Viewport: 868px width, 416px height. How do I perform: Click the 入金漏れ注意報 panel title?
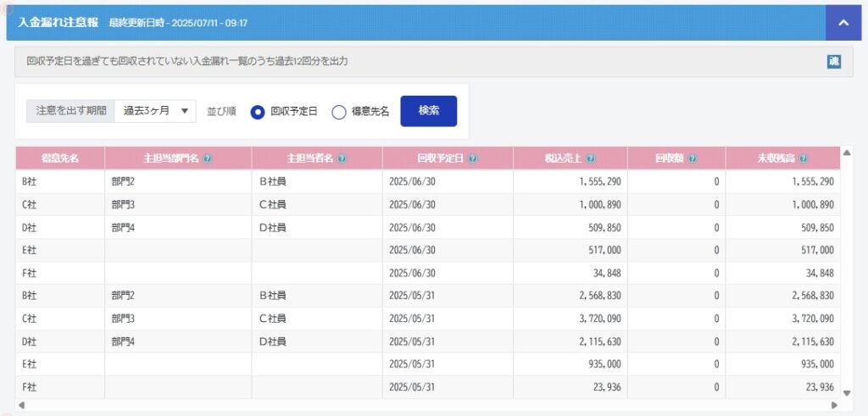[x=58, y=23]
